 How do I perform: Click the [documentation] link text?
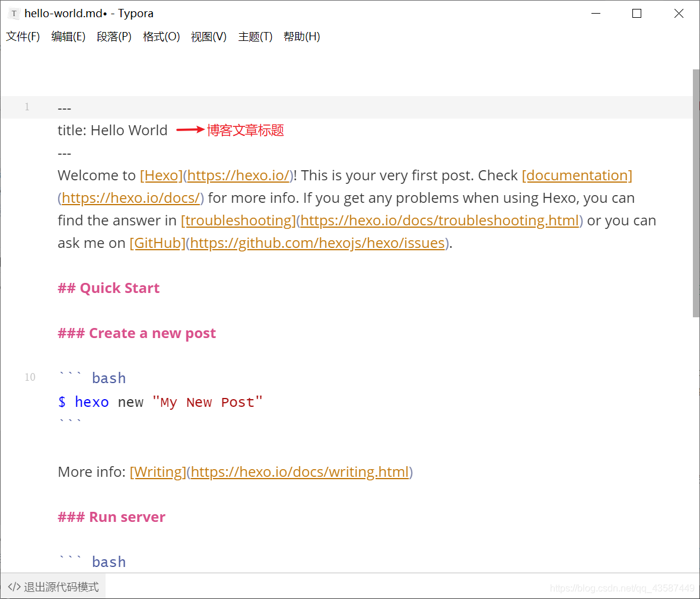pyautogui.click(x=577, y=176)
